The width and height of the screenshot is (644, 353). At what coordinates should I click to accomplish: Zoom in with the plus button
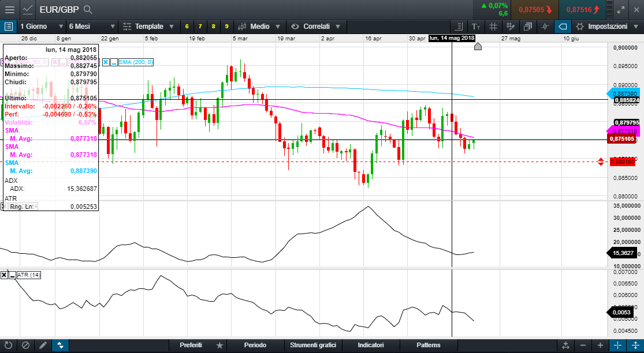click(x=600, y=345)
